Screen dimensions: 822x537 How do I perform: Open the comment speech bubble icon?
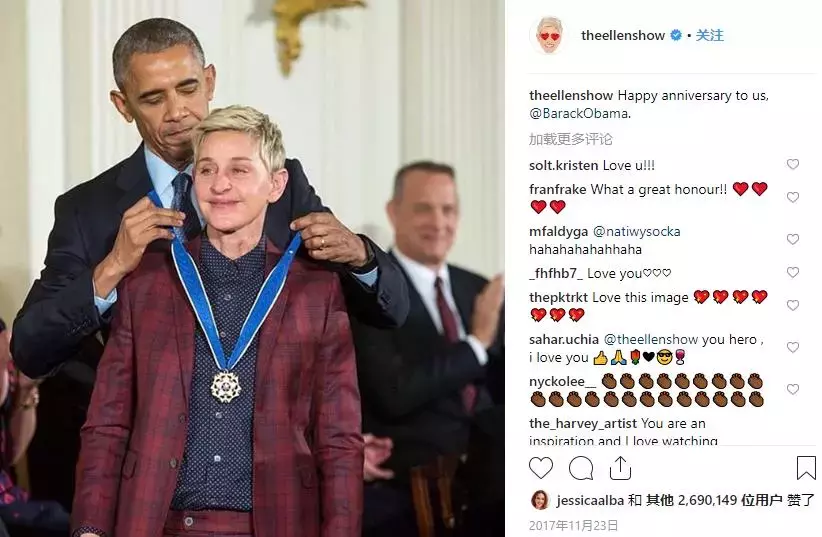(x=581, y=468)
